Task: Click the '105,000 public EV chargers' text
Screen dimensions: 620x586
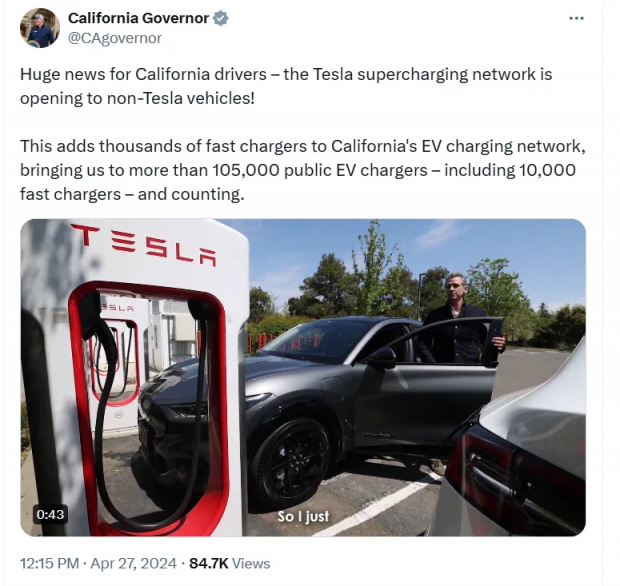Action: [x=320, y=170]
